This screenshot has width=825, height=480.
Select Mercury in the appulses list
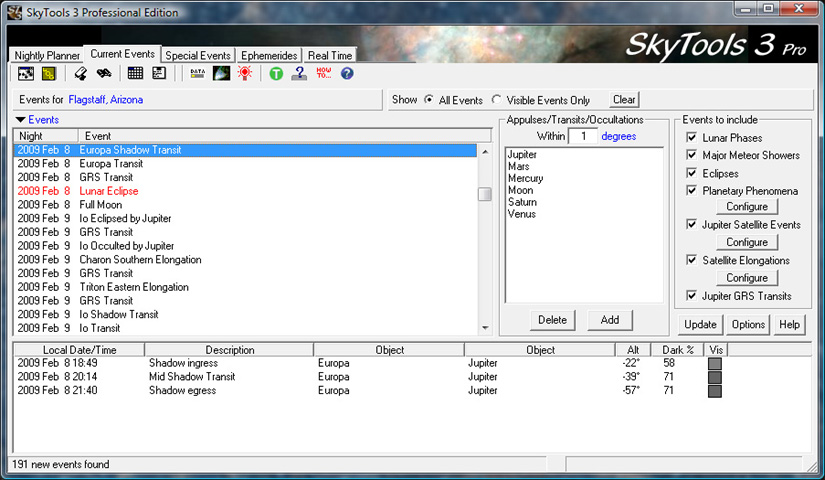click(525, 178)
